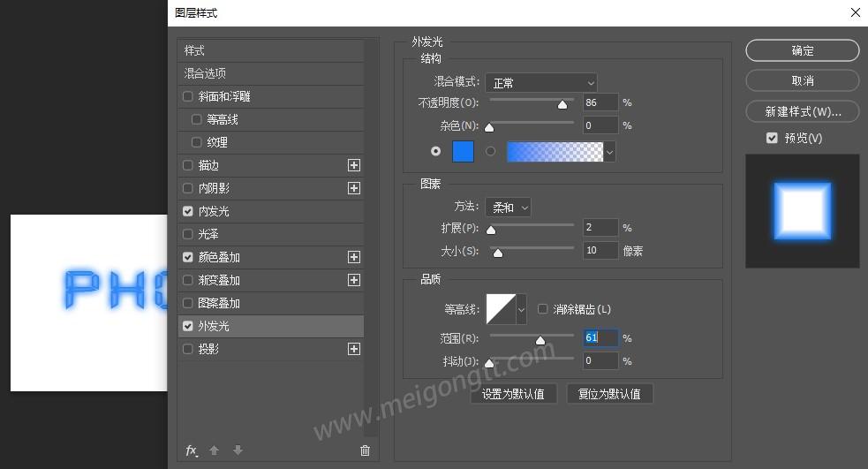Click the 杂色 value field showing 0
The height and width of the screenshot is (469, 868).
600,125
